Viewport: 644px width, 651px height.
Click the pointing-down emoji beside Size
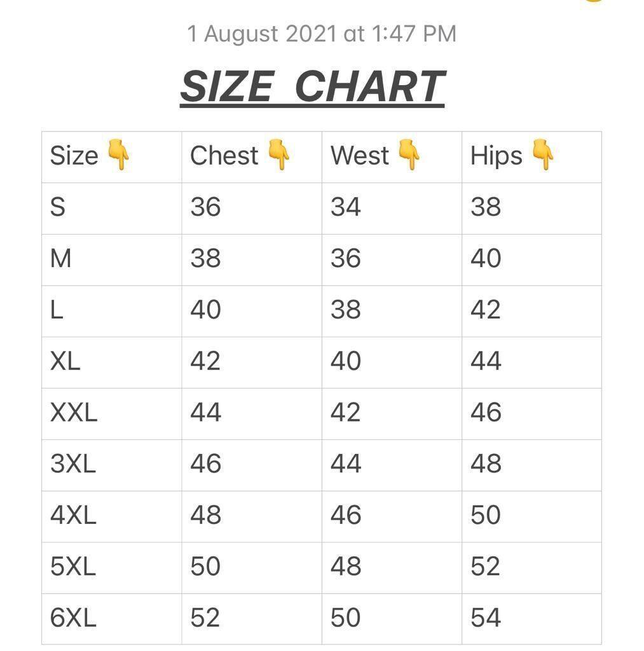pos(118,155)
